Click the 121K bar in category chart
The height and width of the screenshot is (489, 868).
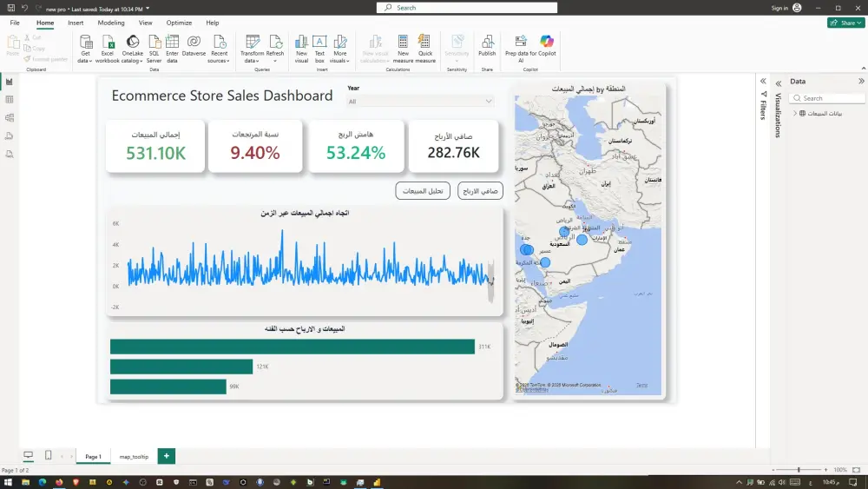click(x=181, y=367)
